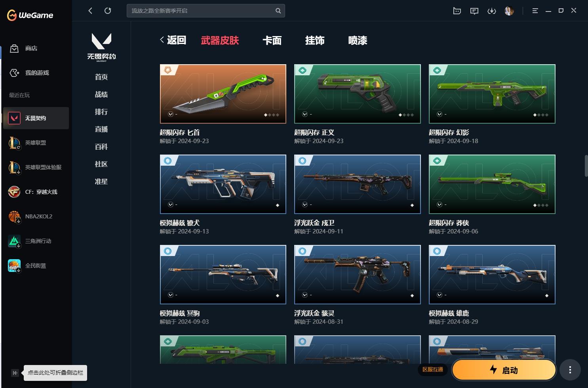Expand the chevron on 模拟赫兹 獠犬 card
The height and width of the screenshot is (388, 588).
click(x=170, y=205)
